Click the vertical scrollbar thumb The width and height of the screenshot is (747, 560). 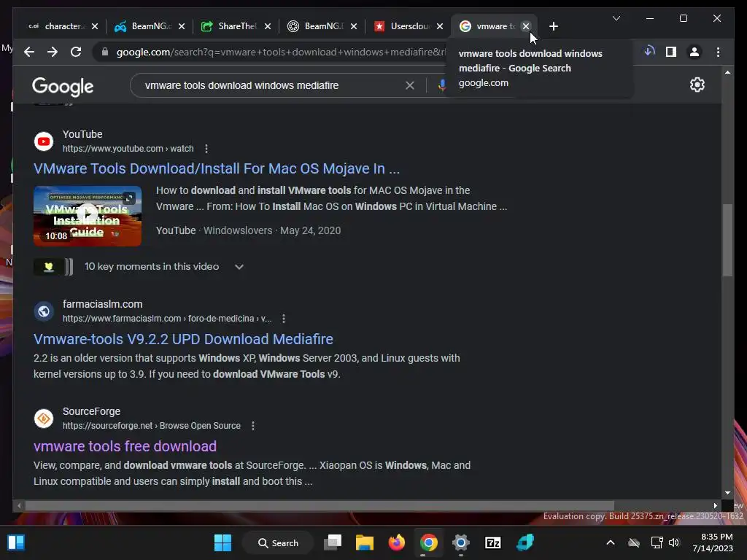(x=727, y=240)
